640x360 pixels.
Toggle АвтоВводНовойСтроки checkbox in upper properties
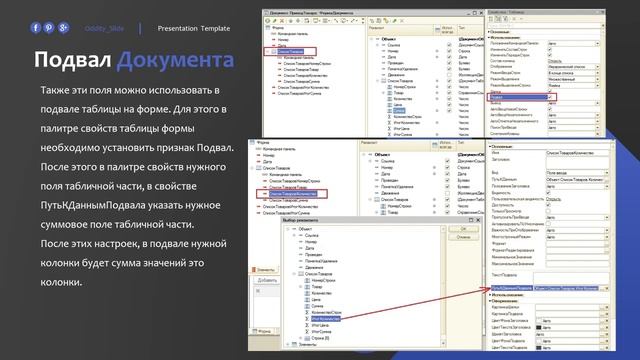(550, 109)
